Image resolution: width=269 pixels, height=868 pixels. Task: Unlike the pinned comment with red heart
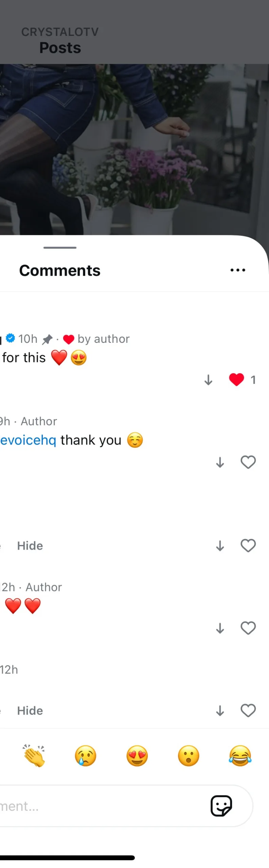tap(237, 379)
